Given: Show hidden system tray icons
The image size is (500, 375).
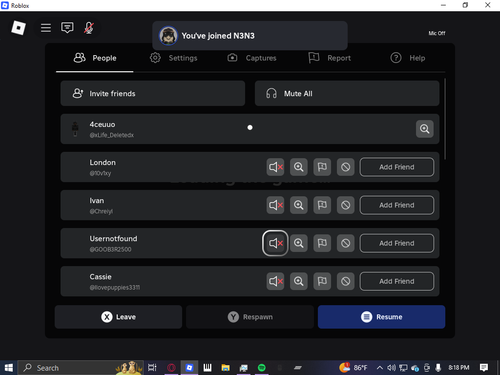Looking at the screenshot, I should 379,368.
